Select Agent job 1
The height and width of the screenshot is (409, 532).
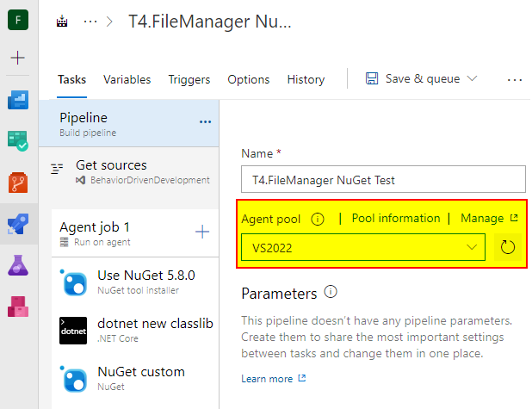135,233
